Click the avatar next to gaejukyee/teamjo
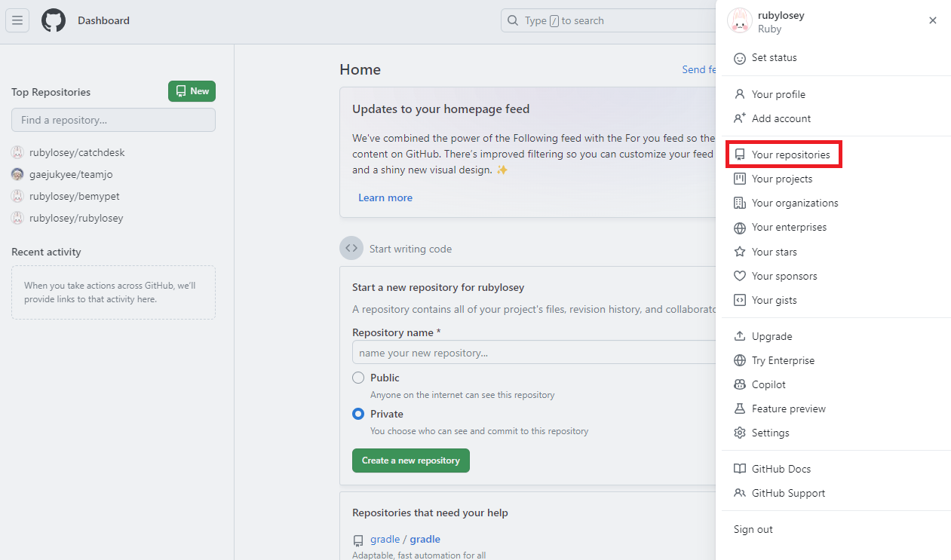The height and width of the screenshot is (560, 951). (17, 174)
